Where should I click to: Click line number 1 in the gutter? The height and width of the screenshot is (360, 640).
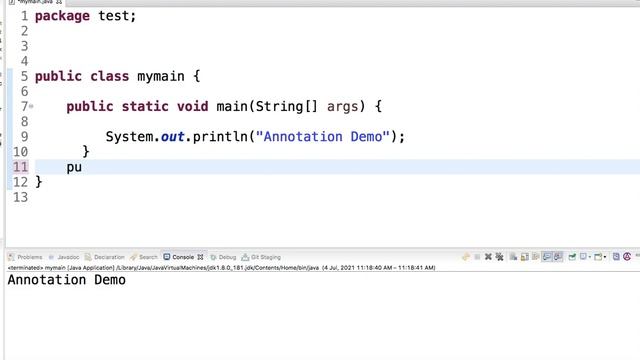tap(24, 16)
